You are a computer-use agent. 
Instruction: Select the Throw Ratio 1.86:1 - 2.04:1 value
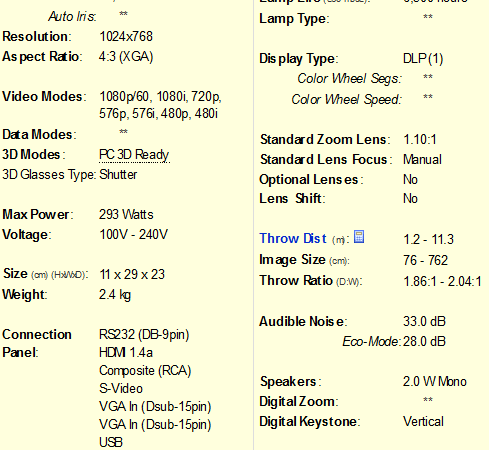tap(442, 281)
